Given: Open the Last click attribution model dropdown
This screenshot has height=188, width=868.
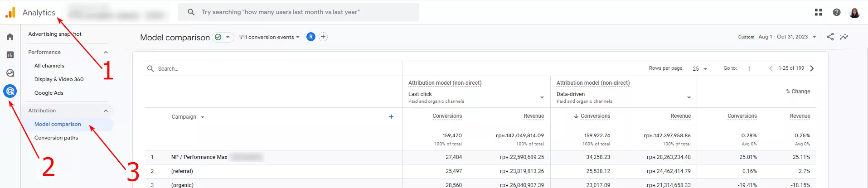Looking at the screenshot, I should (x=476, y=97).
